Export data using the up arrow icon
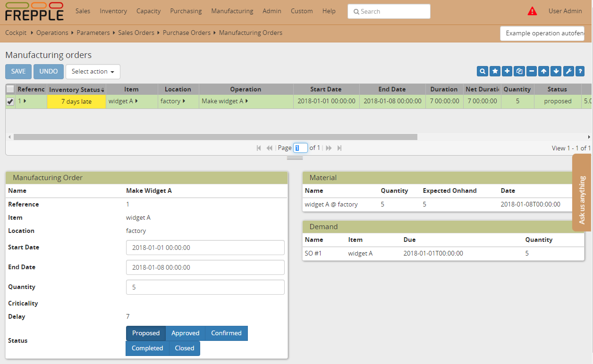 point(543,71)
